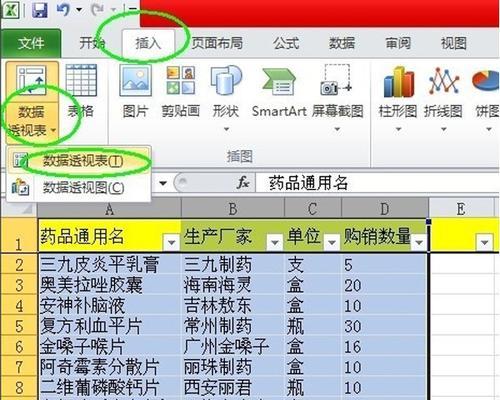The image size is (500, 400).
Task: Click the quantity cell 30
Action: 385,326
